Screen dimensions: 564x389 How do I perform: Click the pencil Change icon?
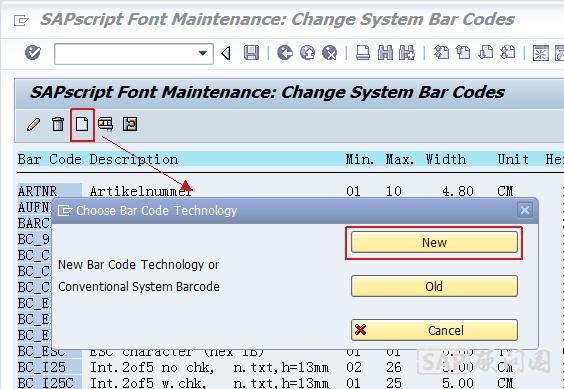[33, 125]
